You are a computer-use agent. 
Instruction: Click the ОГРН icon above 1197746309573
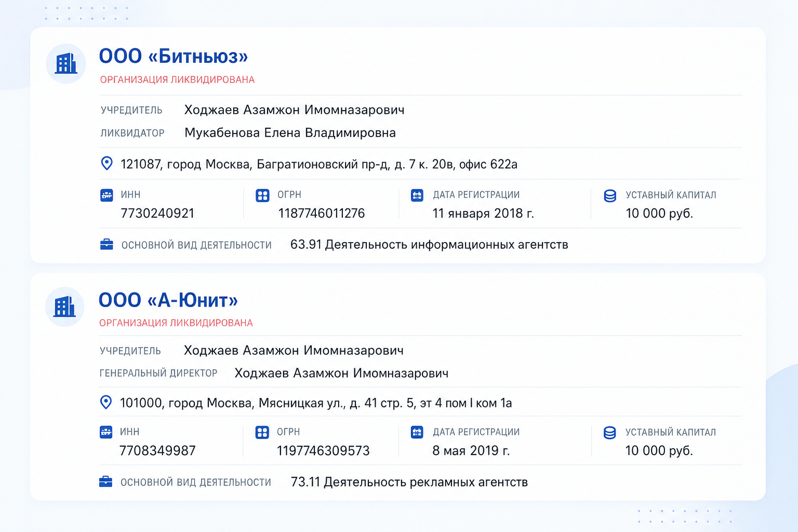coord(262,432)
